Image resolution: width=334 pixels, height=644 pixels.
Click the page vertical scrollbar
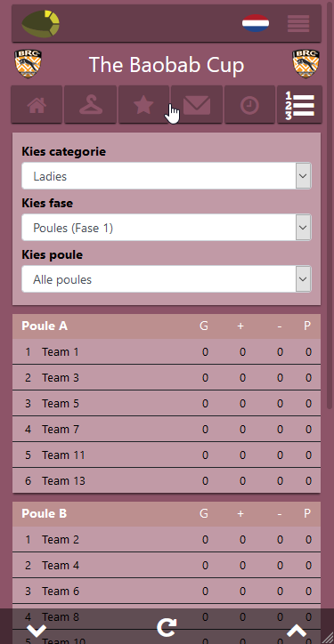coord(329,205)
